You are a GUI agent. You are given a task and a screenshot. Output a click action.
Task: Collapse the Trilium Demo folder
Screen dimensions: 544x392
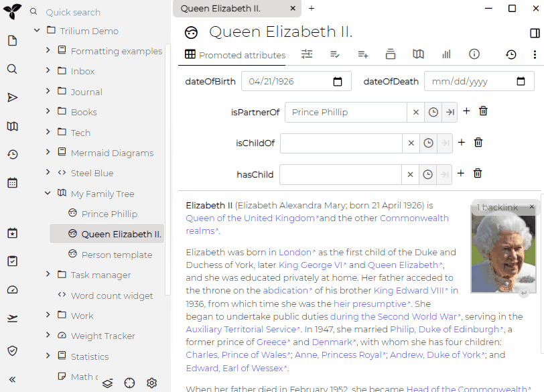(37, 30)
